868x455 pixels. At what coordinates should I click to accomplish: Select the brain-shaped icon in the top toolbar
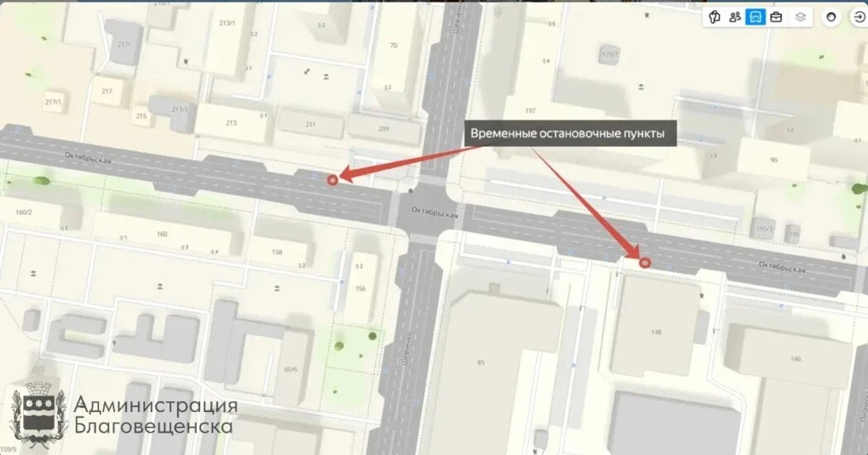715,17
